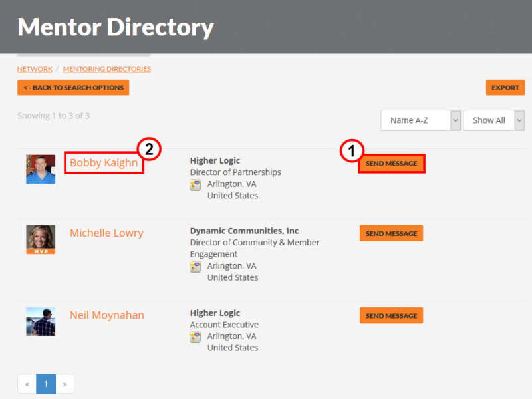Open the Show All filter dropdown
Screen dimensions: 532x399
(x=494, y=120)
